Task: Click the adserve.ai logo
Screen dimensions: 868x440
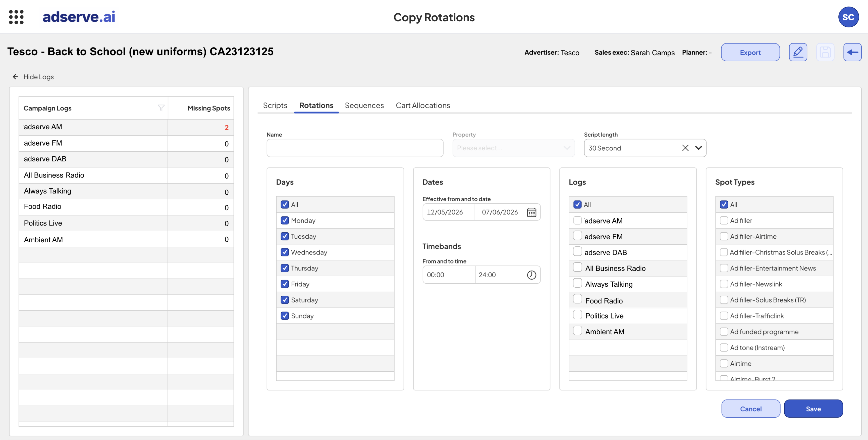Action: (x=79, y=17)
